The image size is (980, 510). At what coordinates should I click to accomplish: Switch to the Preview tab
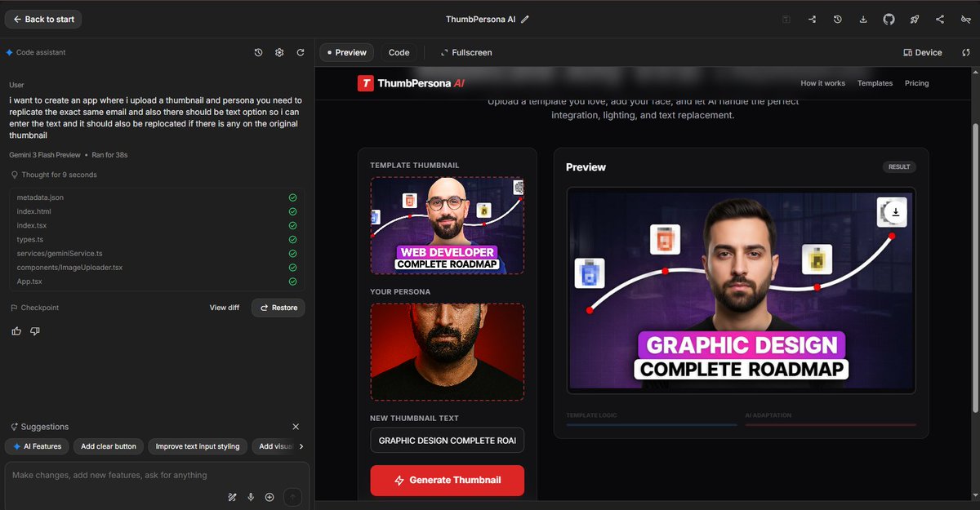[x=346, y=52]
